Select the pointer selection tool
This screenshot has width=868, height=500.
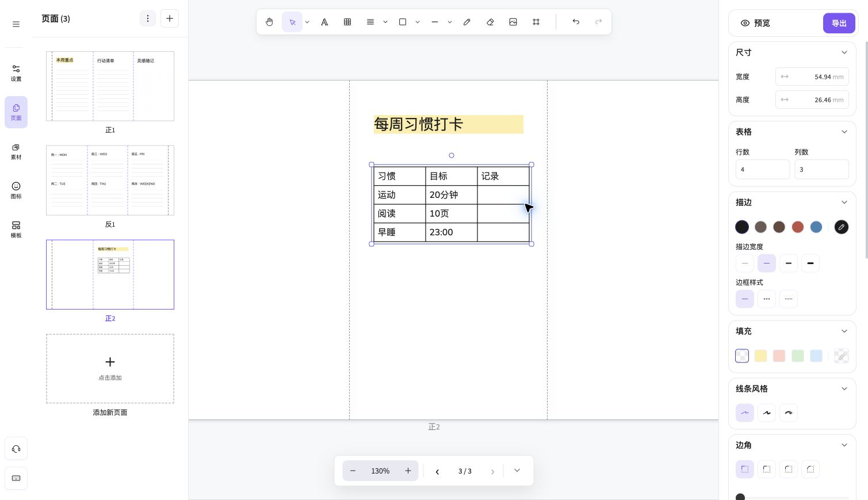(x=292, y=22)
